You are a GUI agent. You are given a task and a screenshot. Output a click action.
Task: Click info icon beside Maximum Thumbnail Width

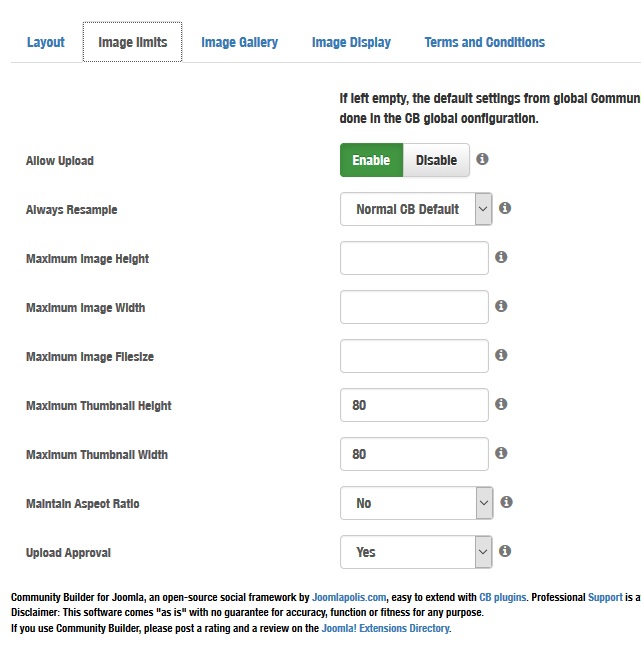501,453
